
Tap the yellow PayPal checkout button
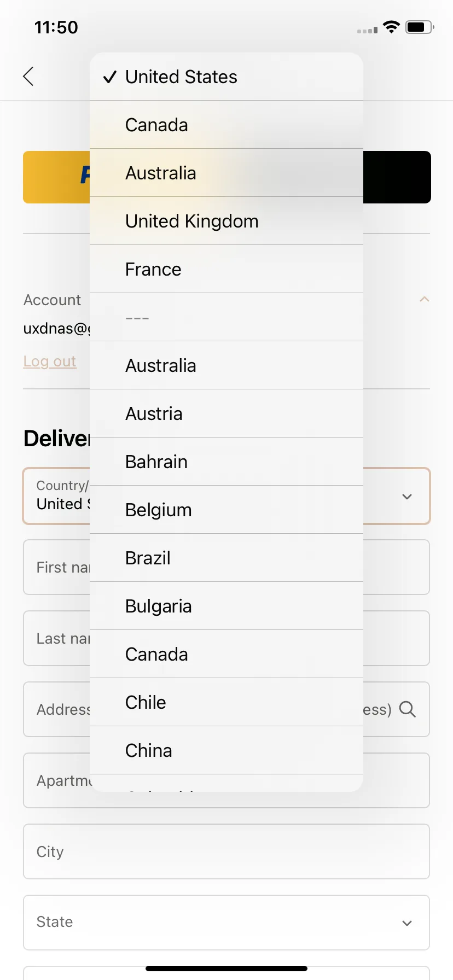56,177
